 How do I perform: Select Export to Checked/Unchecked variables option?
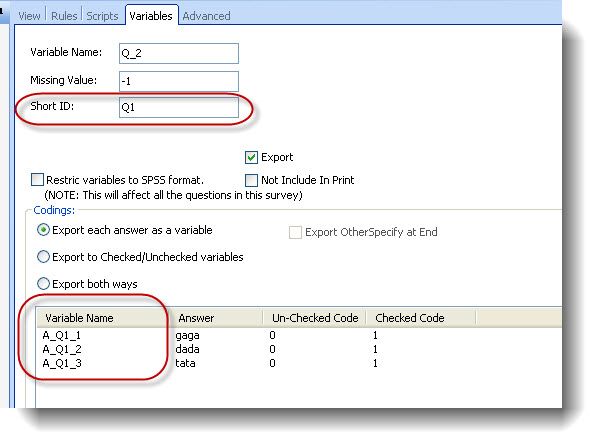pos(43,257)
